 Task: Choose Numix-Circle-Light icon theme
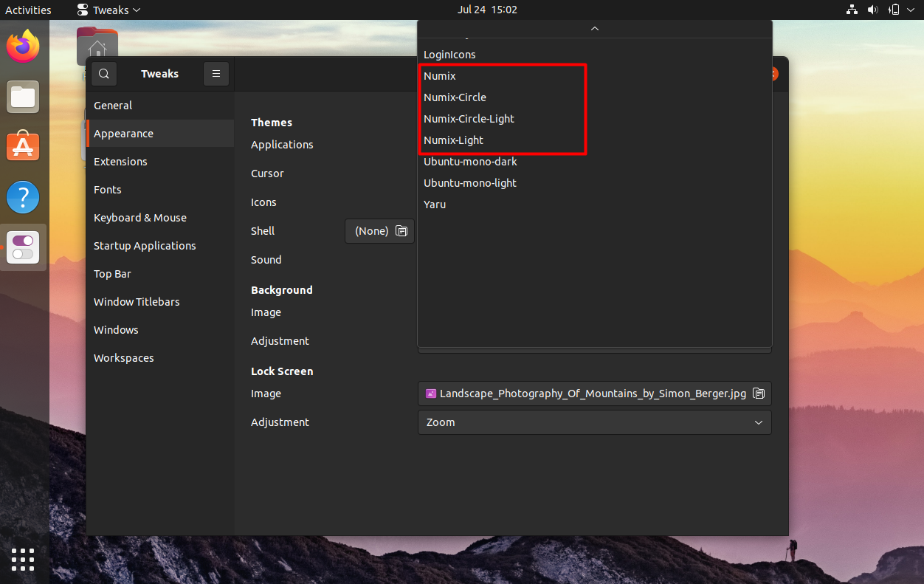(x=595, y=119)
